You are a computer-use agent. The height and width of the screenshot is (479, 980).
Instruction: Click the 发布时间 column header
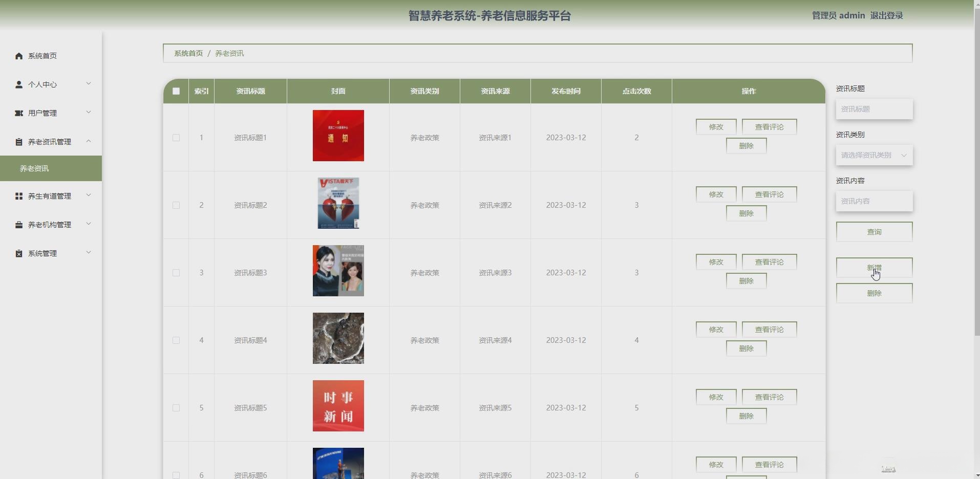click(566, 91)
